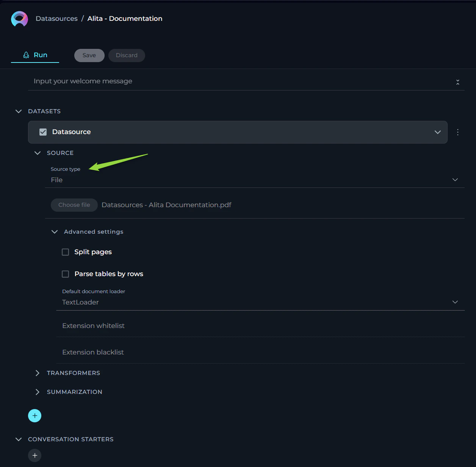Expand the SUMMARIZATION section
476x467 pixels.
(37, 392)
